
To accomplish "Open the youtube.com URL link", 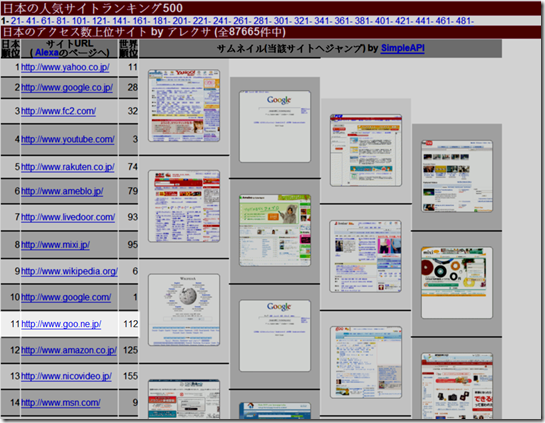I will click(x=68, y=139).
